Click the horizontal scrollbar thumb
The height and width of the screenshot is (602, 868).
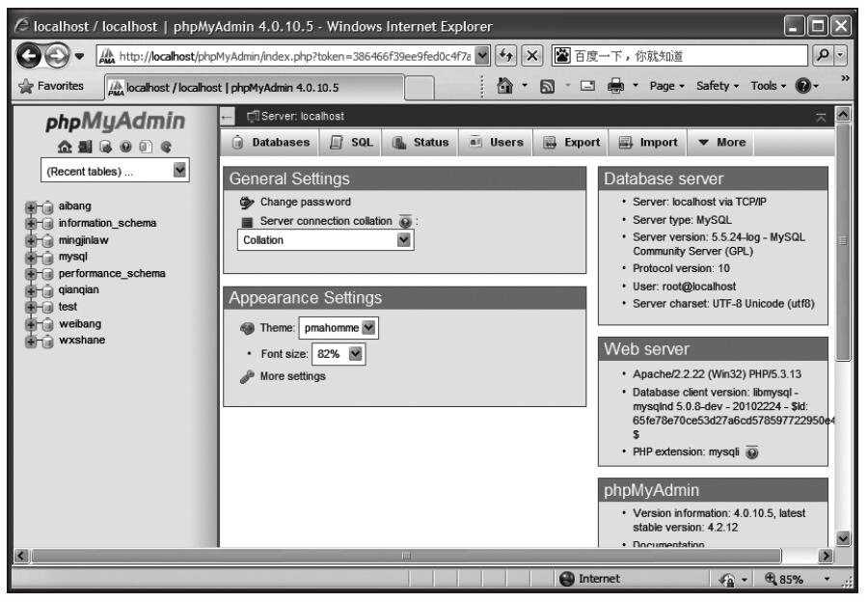pyautogui.click(x=406, y=556)
